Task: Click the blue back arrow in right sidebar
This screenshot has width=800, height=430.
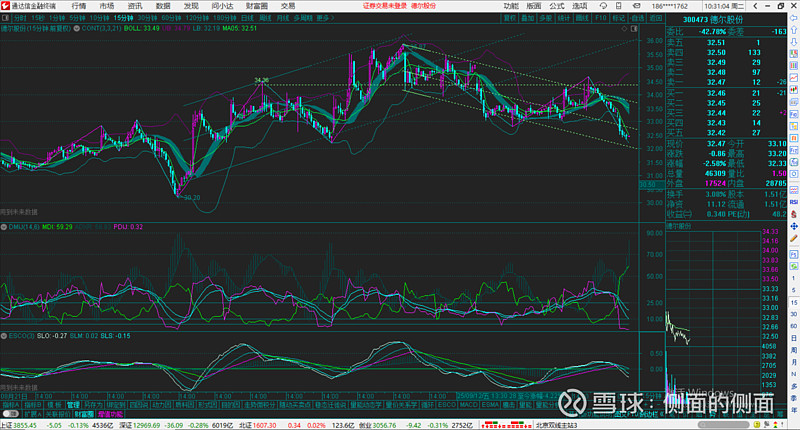Action: [x=792, y=20]
